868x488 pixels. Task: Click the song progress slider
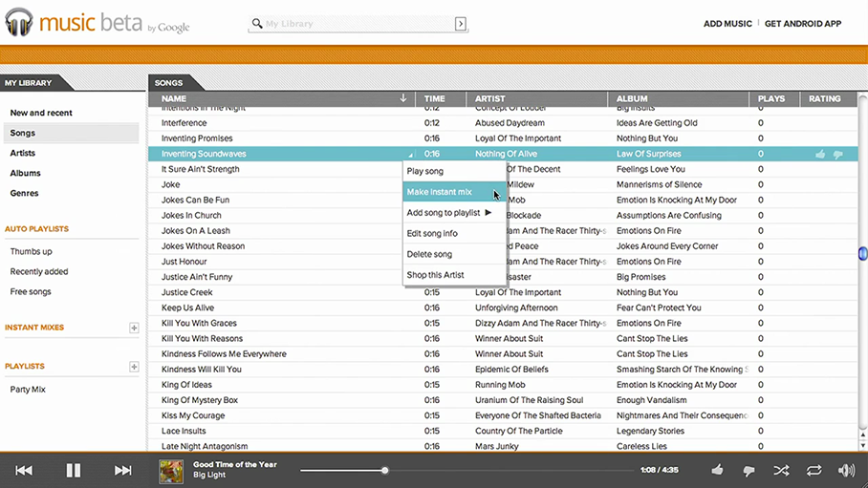467,470
